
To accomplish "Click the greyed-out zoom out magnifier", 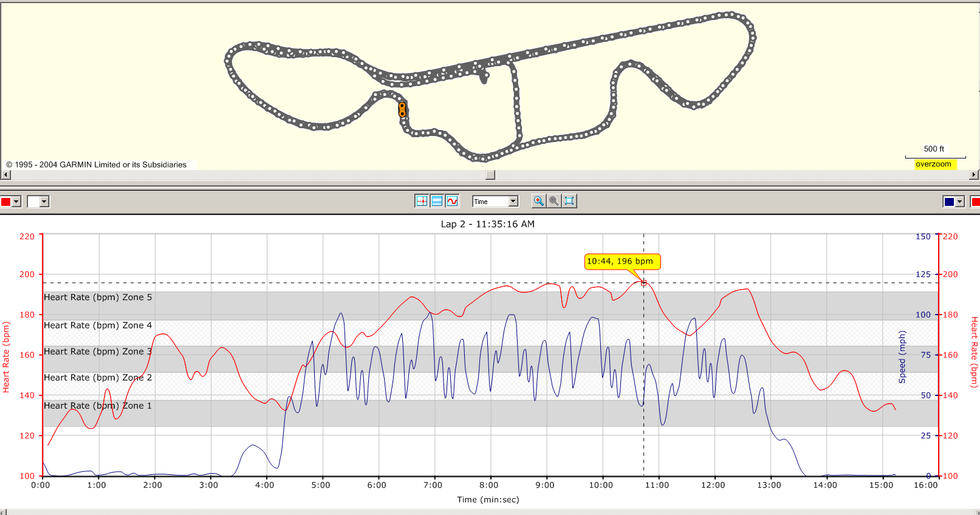I will [553, 201].
